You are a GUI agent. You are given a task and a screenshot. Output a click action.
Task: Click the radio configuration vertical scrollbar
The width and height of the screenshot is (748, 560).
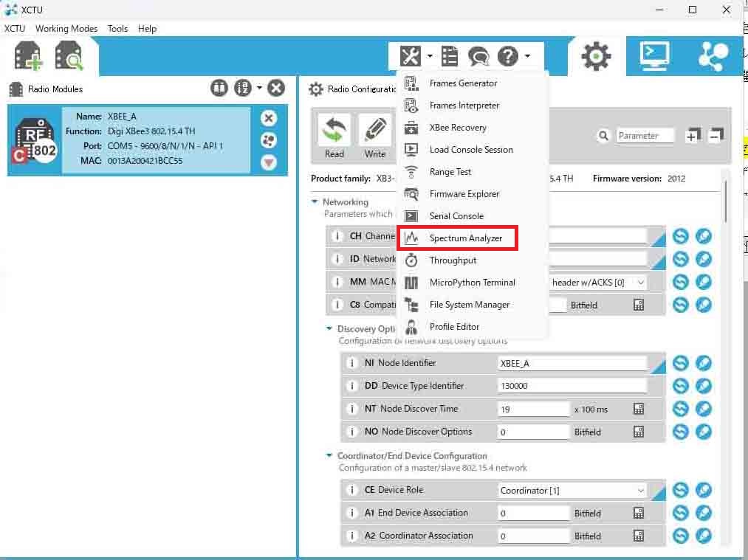(725, 200)
